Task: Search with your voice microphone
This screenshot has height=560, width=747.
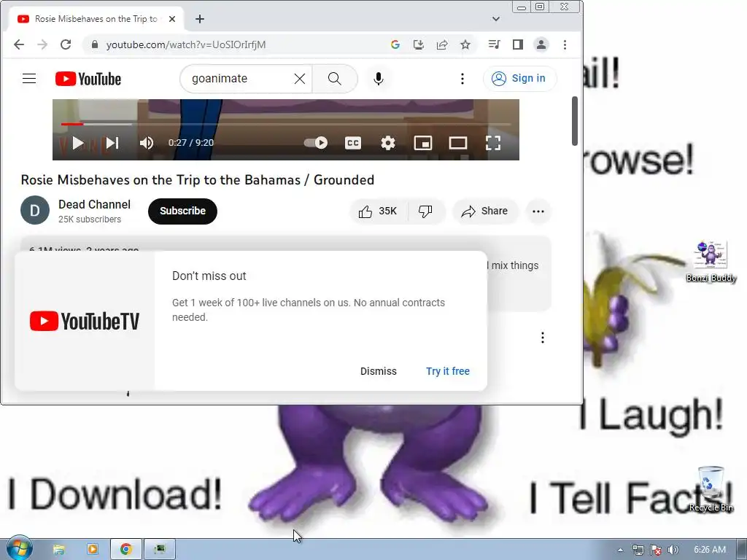Action: 379,79
